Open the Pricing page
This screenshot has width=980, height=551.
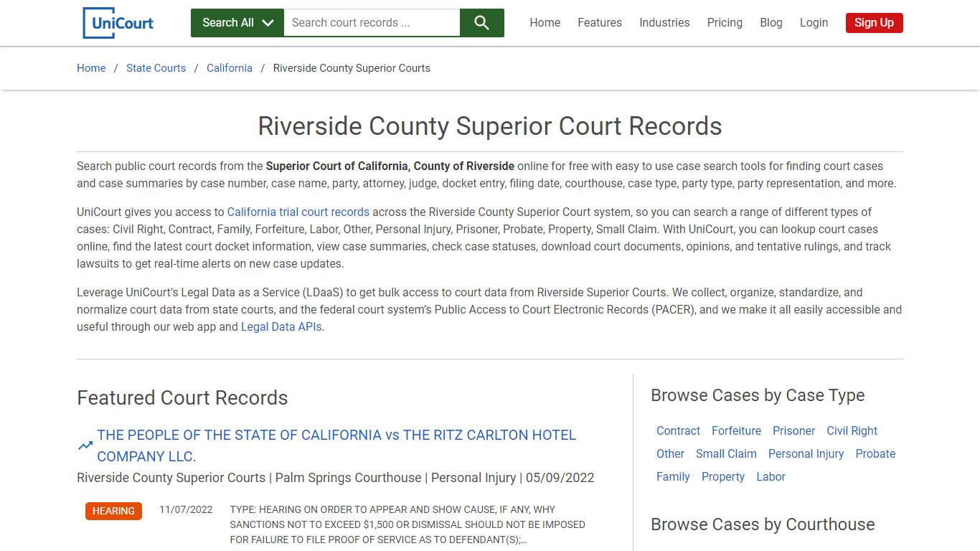click(x=725, y=23)
